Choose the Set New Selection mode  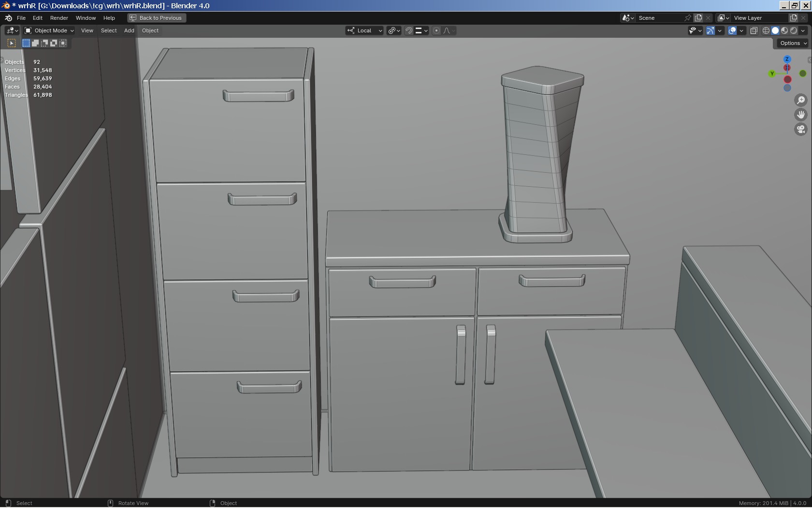click(26, 43)
